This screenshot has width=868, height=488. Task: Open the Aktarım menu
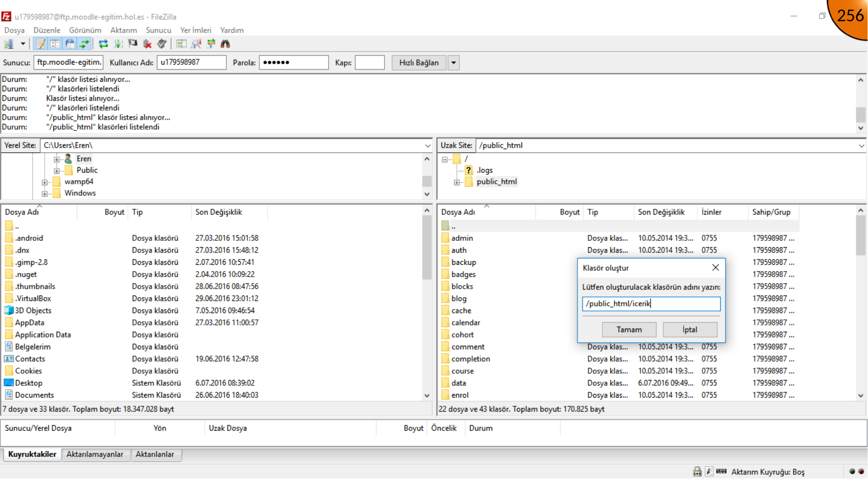click(x=123, y=30)
